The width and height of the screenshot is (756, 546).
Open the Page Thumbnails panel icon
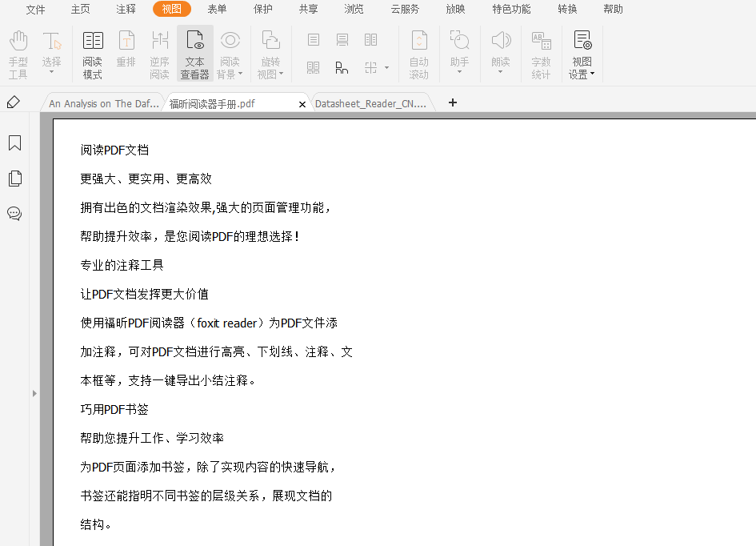coord(14,178)
